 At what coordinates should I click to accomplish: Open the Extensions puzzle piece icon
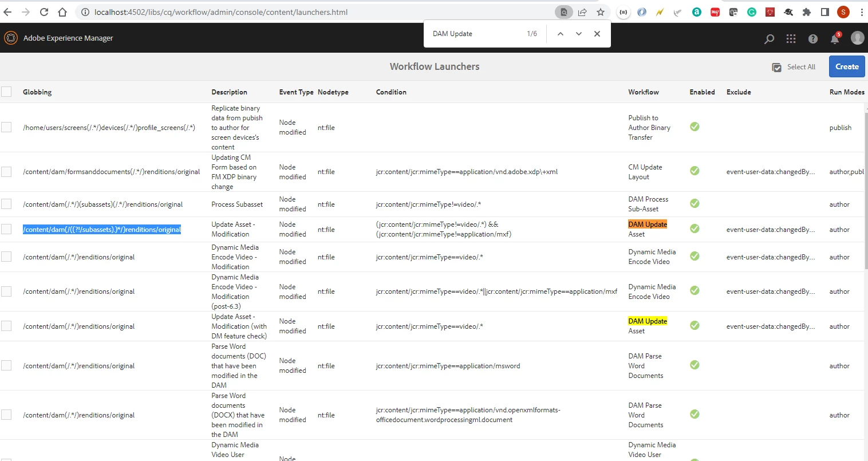[x=807, y=12]
